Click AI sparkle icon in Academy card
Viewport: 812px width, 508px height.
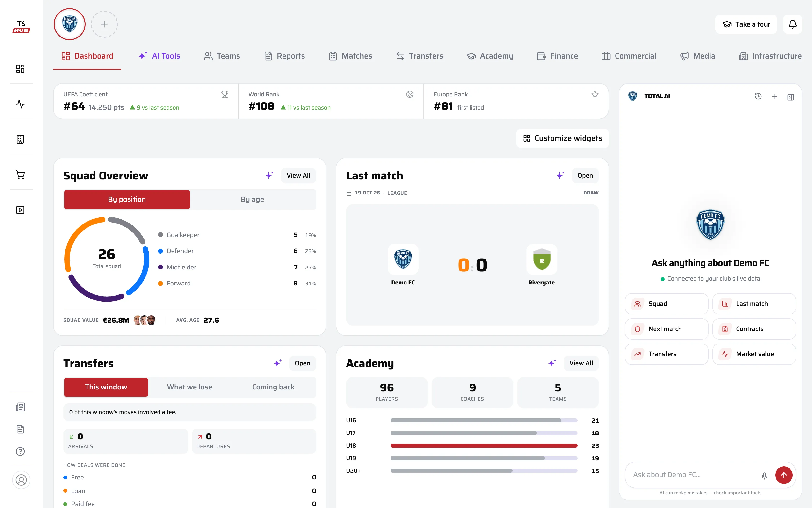pos(552,363)
